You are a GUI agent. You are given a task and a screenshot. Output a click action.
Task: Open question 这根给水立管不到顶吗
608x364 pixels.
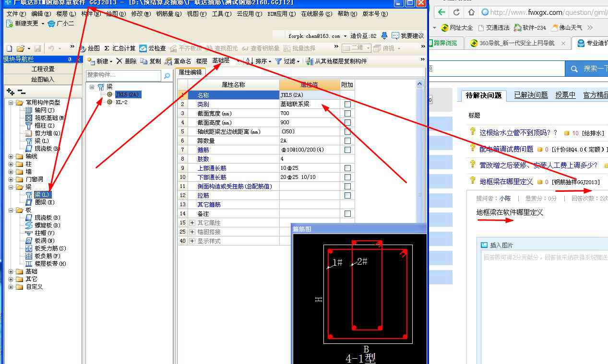pos(518,133)
